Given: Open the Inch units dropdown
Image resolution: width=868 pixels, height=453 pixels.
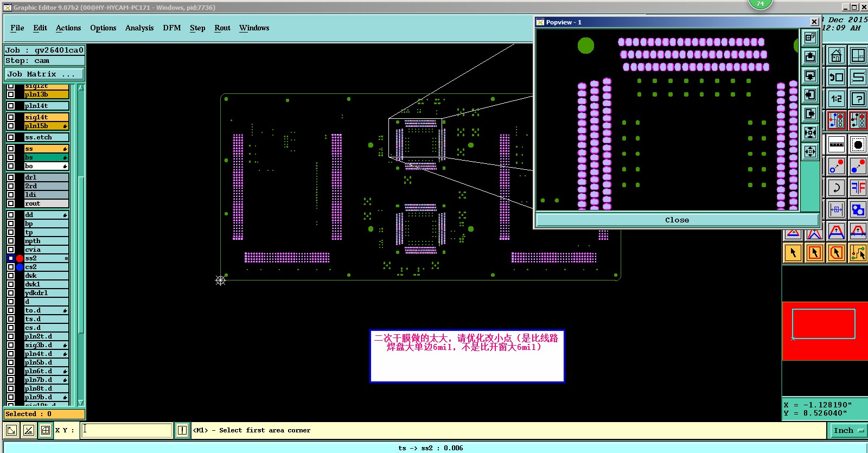Looking at the screenshot, I should pyautogui.click(x=848, y=430).
